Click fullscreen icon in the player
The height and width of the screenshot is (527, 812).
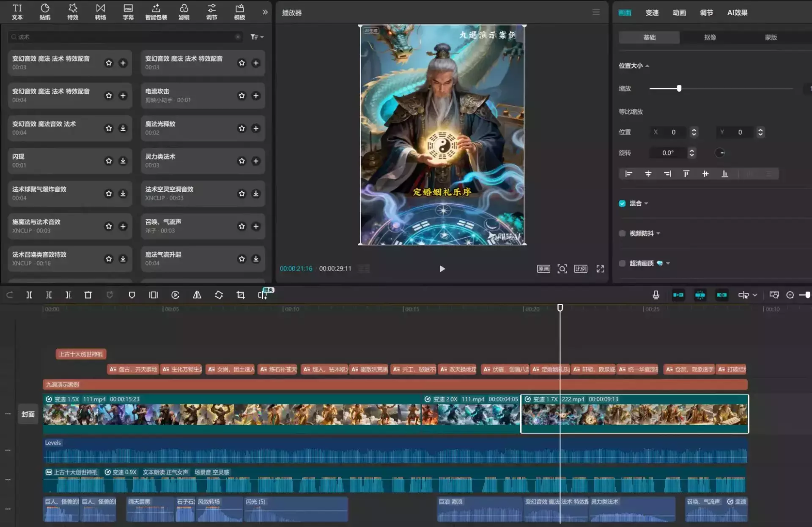tap(600, 269)
